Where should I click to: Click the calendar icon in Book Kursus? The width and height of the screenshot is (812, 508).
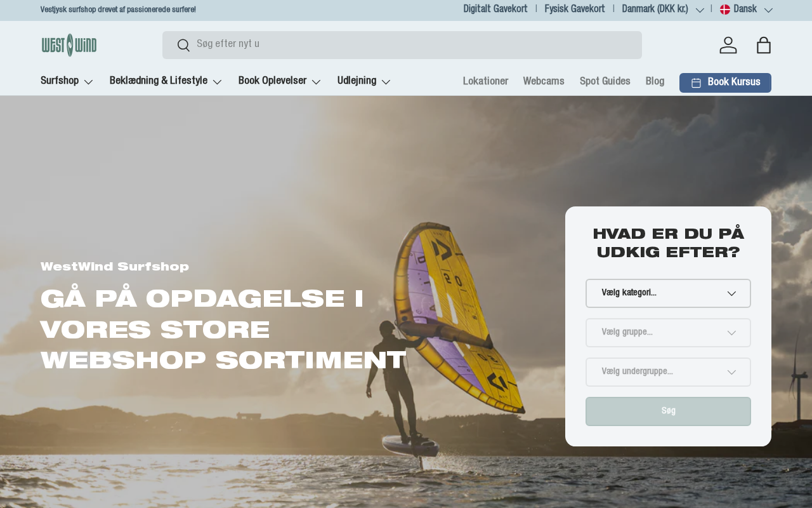click(x=696, y=83)
